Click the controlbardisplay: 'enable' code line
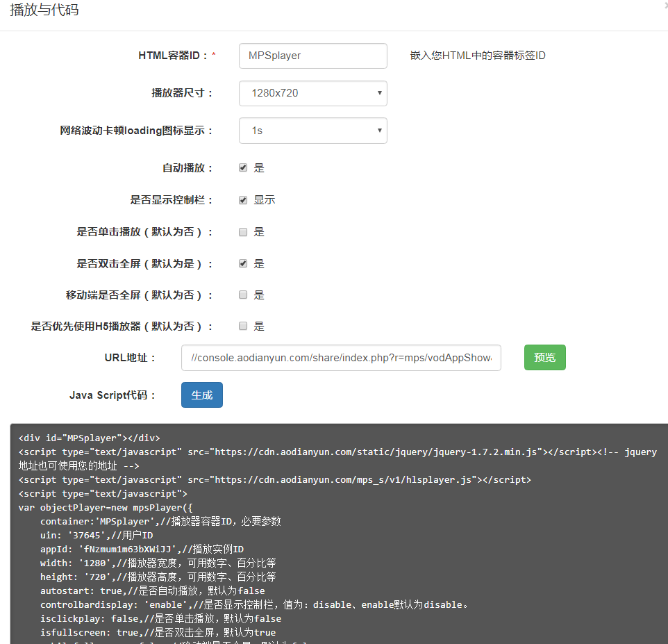Viewport: 668px width, 644px height. pos(254,605)
